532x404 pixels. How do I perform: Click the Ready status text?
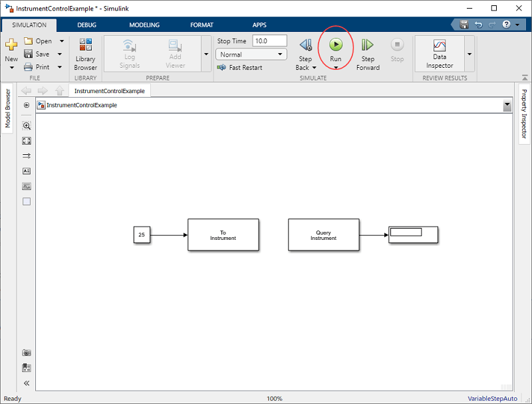(x=13, y=399)
